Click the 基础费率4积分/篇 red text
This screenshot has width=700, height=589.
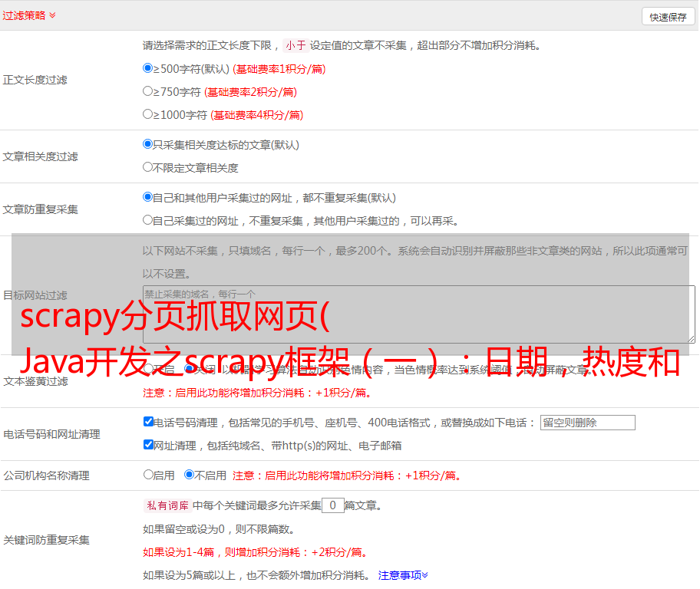(x=257, y=116)
